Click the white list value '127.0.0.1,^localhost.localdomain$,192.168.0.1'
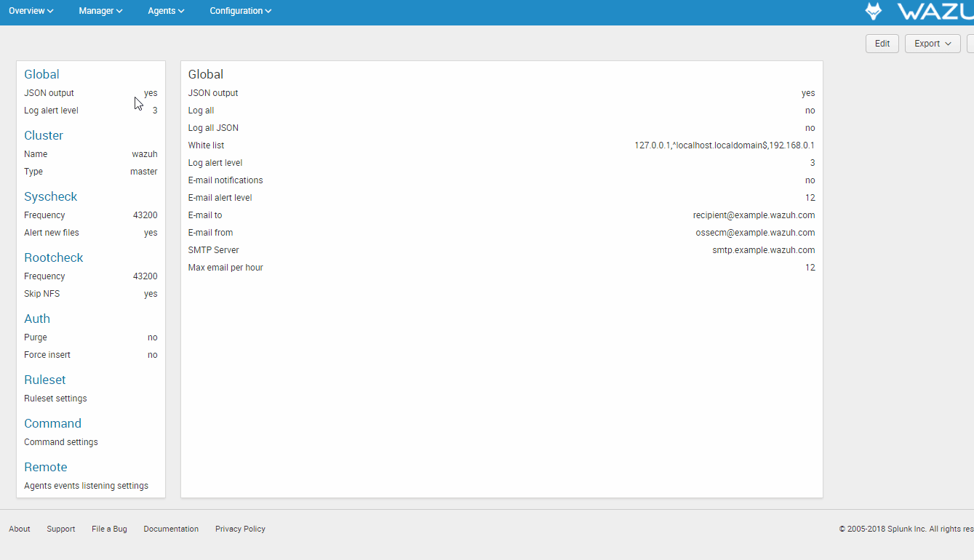This screenshot has width=974, height=560. pyautogui.click(x=724, y=145)
